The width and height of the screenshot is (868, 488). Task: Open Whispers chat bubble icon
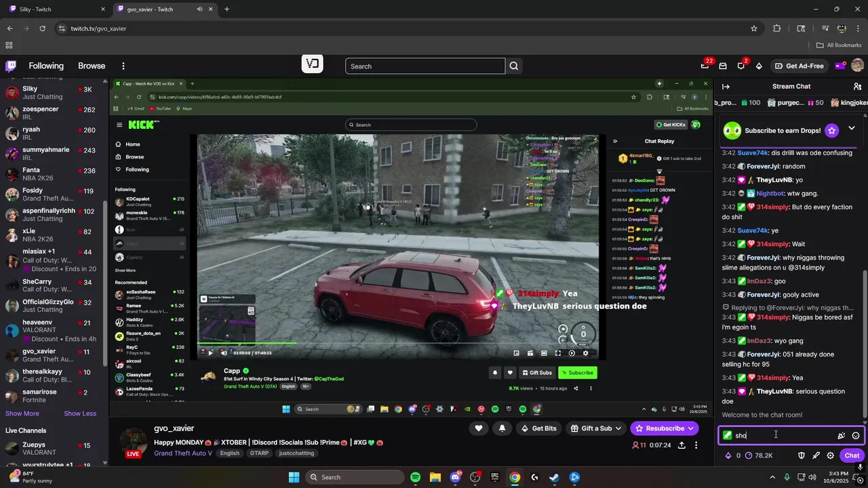pos(741,66)
